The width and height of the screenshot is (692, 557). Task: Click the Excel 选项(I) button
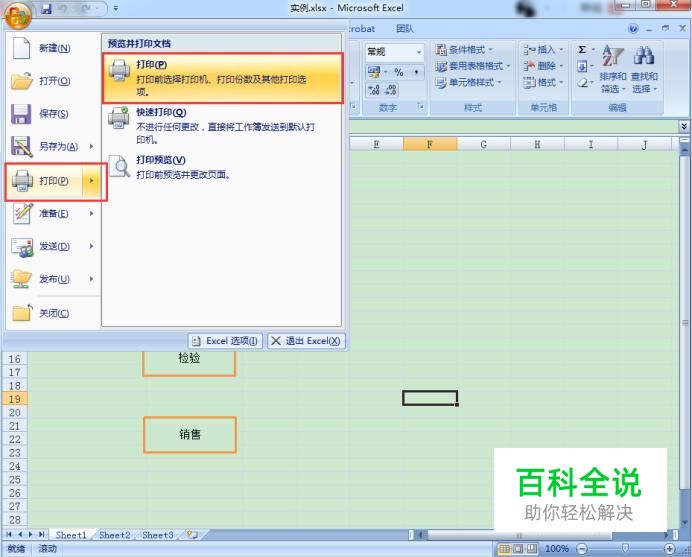point(226,341)
